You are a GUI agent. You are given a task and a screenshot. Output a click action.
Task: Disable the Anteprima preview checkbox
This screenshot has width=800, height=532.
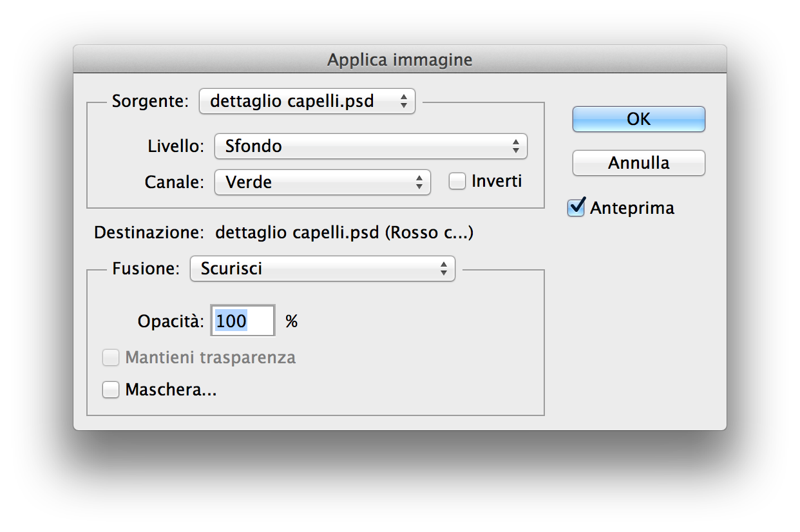(576, 208)
